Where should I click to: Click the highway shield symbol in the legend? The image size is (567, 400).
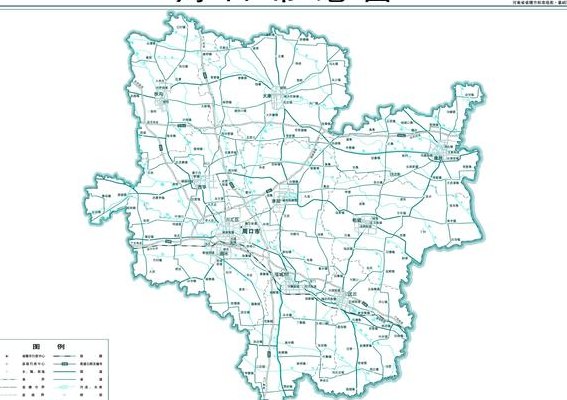click(x=65, y=363)
